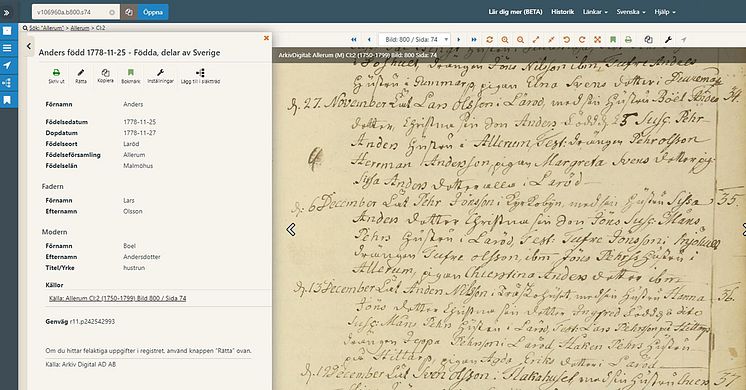
Task: Jump to first image with double-left arrow
Action: pos(353,40)
